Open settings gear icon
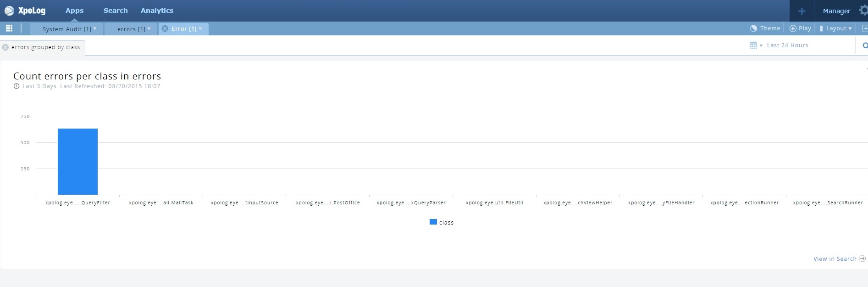 tap(863, 11)
